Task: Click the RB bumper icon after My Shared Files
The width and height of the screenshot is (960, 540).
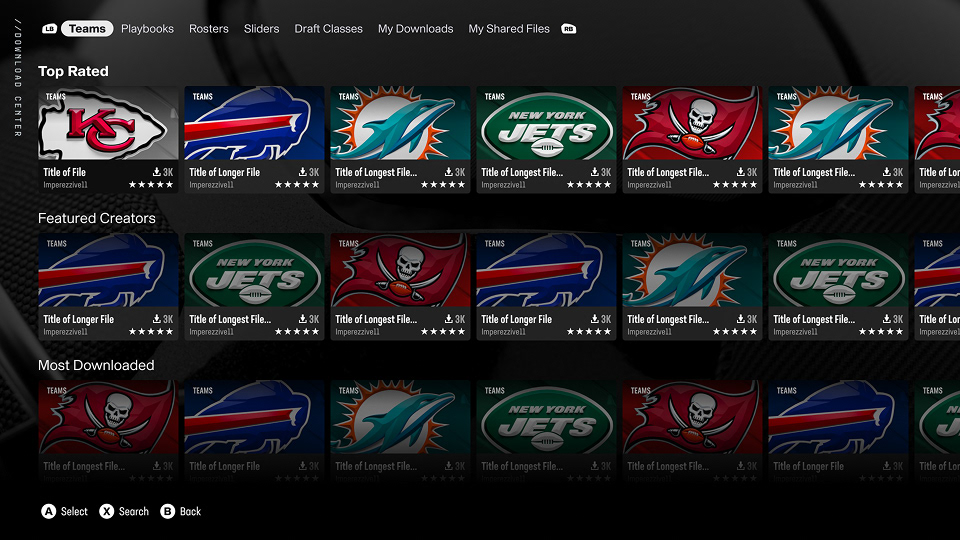Action: click(568, 29)
